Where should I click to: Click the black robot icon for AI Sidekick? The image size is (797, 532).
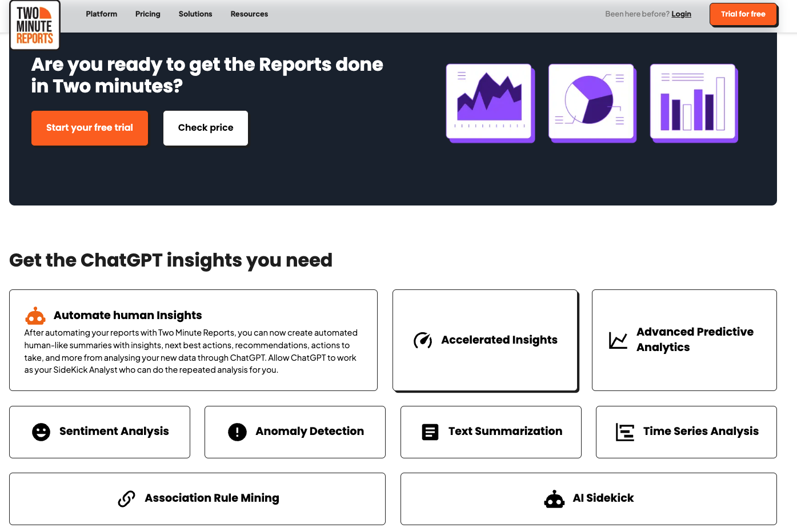[x=554, y=499]
